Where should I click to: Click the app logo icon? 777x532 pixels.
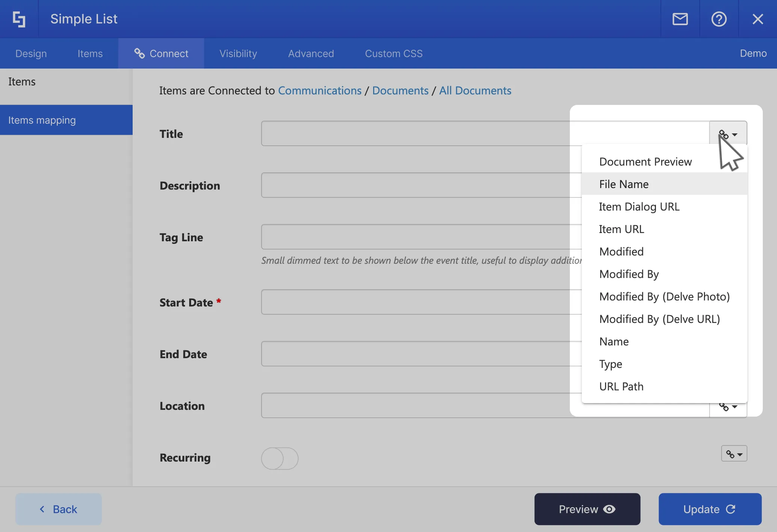coord(19,19)
